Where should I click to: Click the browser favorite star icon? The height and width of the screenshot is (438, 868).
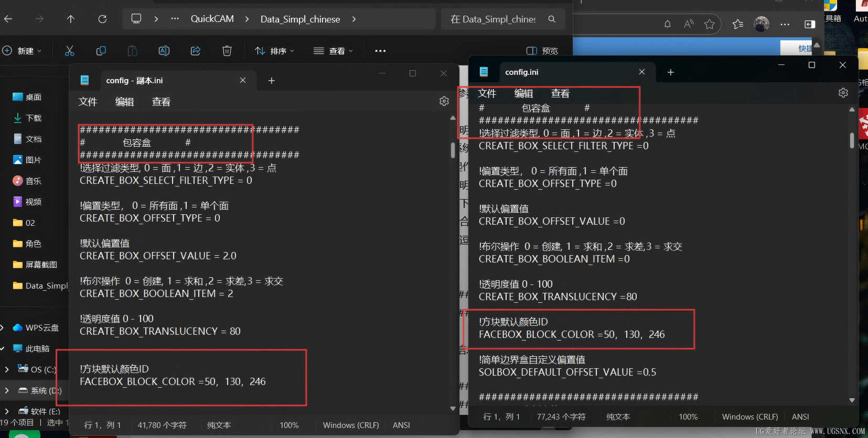710,24
